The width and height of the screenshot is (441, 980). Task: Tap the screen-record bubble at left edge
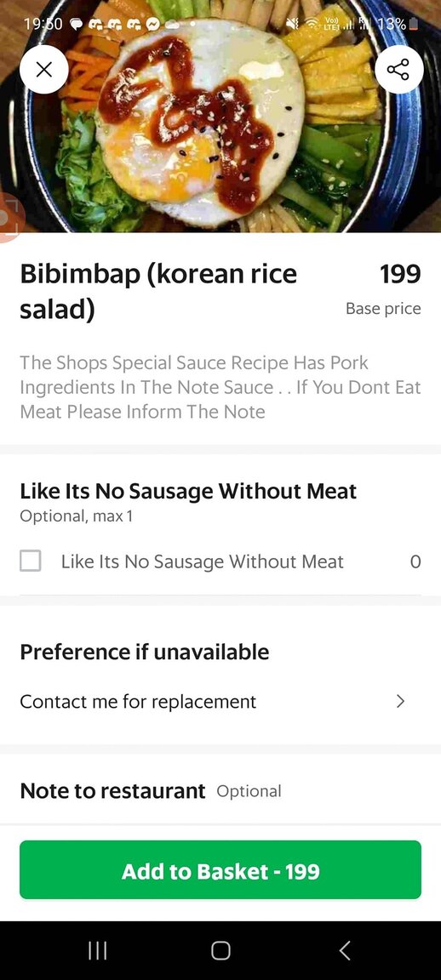pos(9,218)
